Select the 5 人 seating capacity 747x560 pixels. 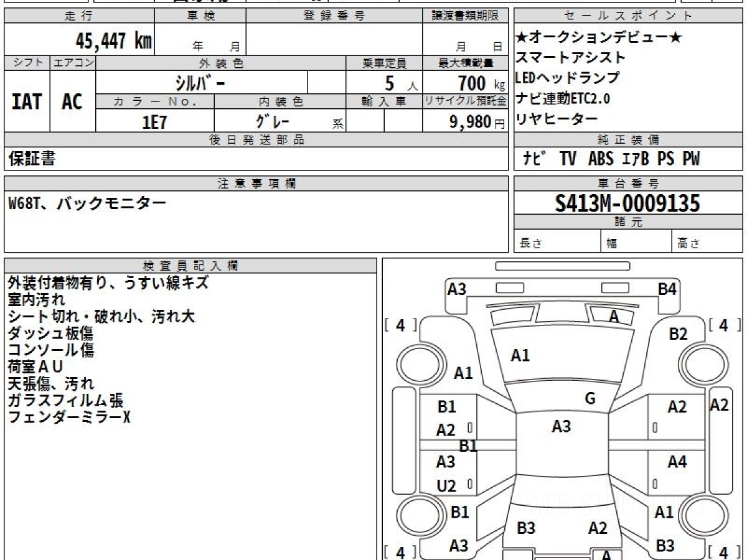coord(402,83)
